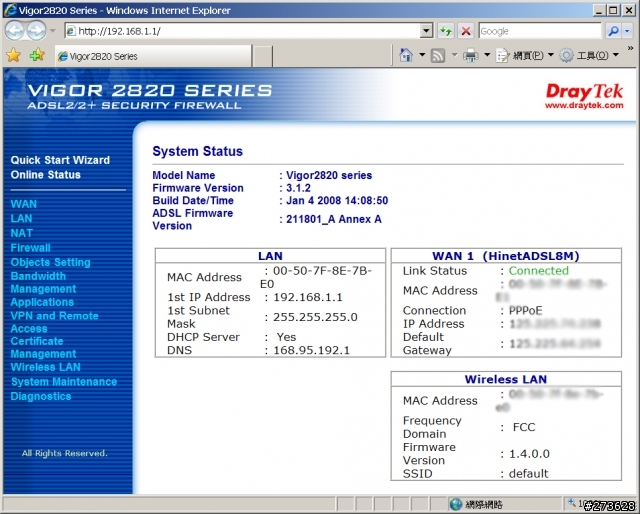Screen dimensions: 640x514
Task: Open a new blank tab button
Action: coord(262,56)
